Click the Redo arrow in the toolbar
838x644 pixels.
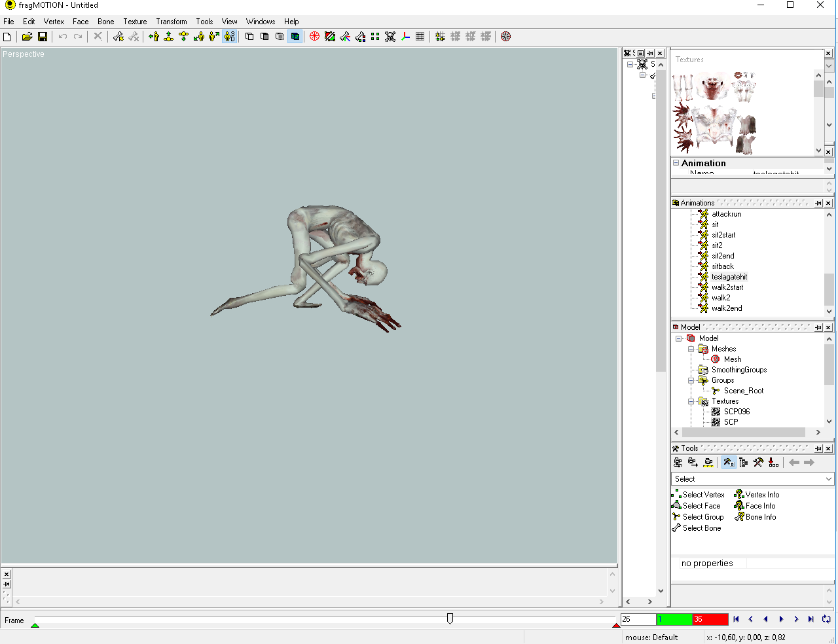point(78,37)
